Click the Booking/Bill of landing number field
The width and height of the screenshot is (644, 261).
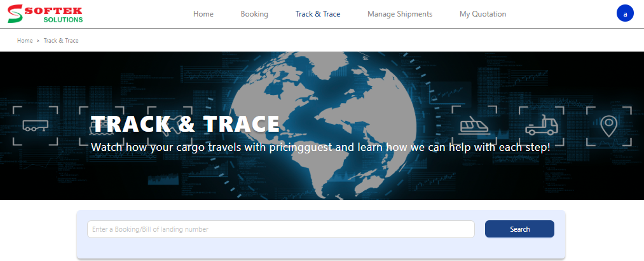(281, 229)
